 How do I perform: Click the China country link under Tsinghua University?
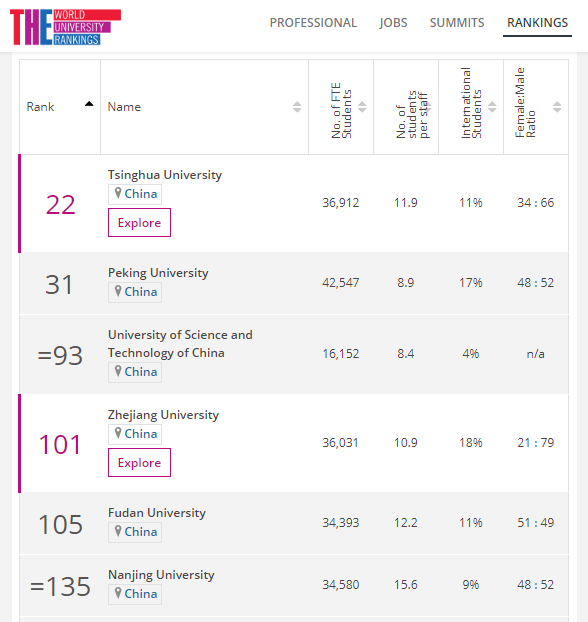pos(141,194)
